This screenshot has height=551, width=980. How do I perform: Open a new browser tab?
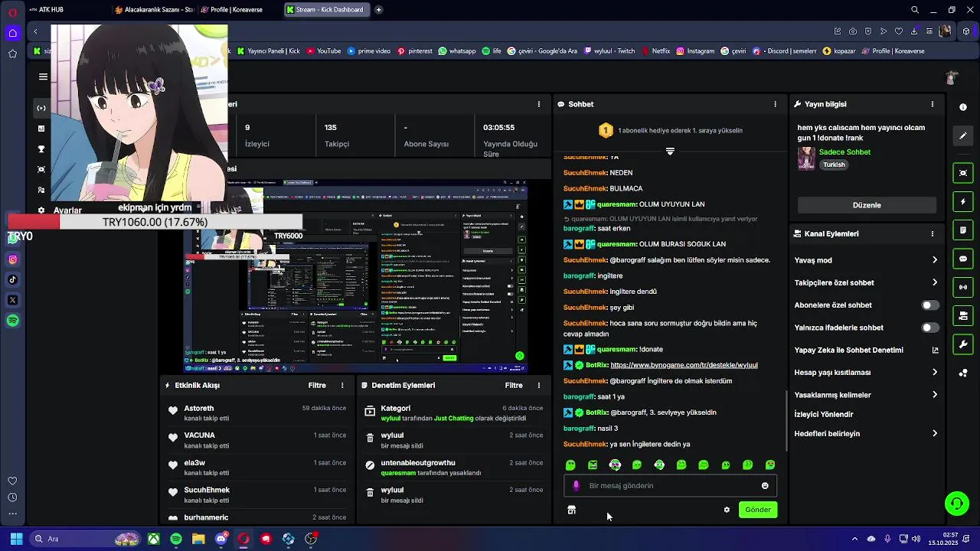click(x=378, y=10)
